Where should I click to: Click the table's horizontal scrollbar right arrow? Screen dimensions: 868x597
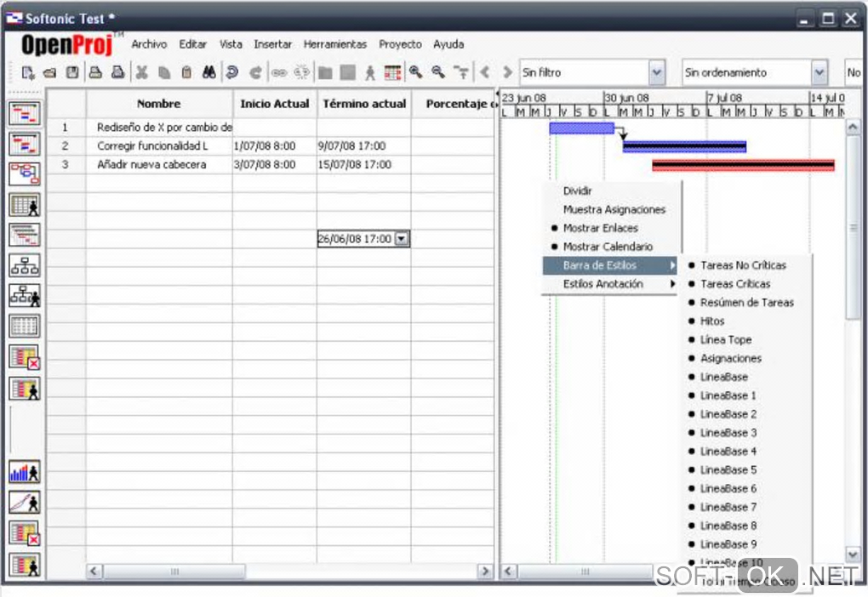coord(485,571)
